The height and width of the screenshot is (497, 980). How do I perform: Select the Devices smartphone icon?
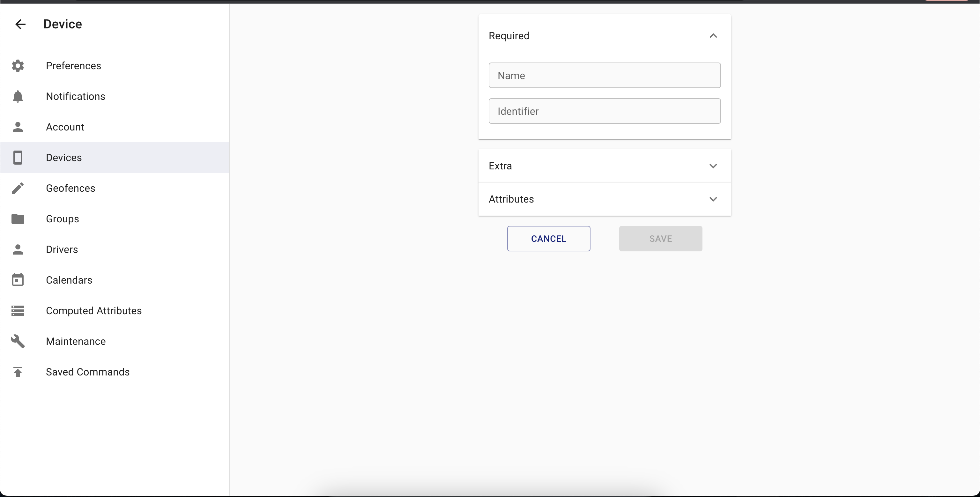pos(18,157)
